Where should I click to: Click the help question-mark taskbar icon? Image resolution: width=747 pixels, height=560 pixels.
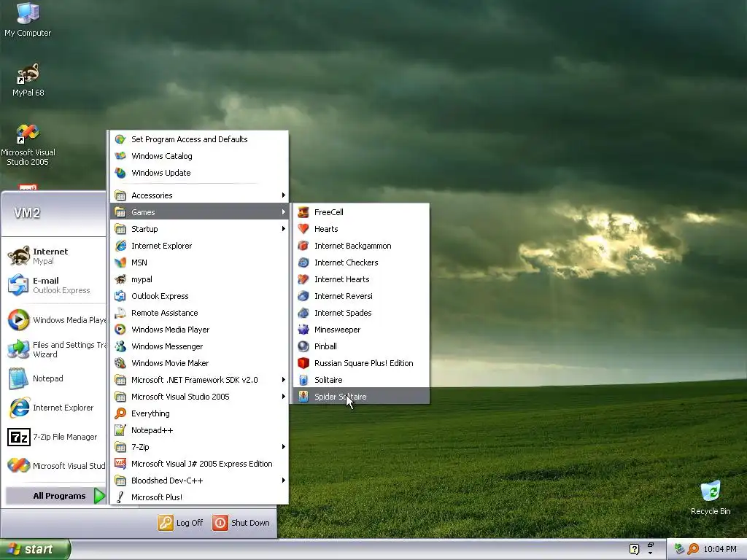tap(634, 549)
